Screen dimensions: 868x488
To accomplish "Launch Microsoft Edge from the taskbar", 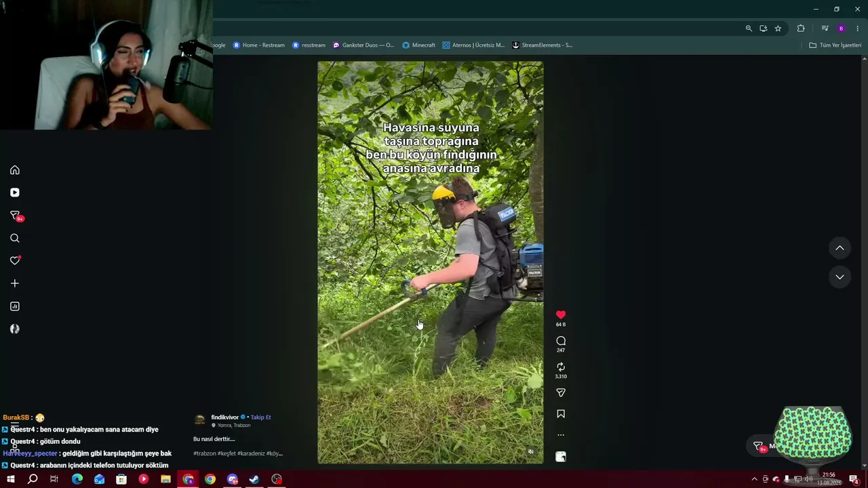I will click(x=77, y=479).
